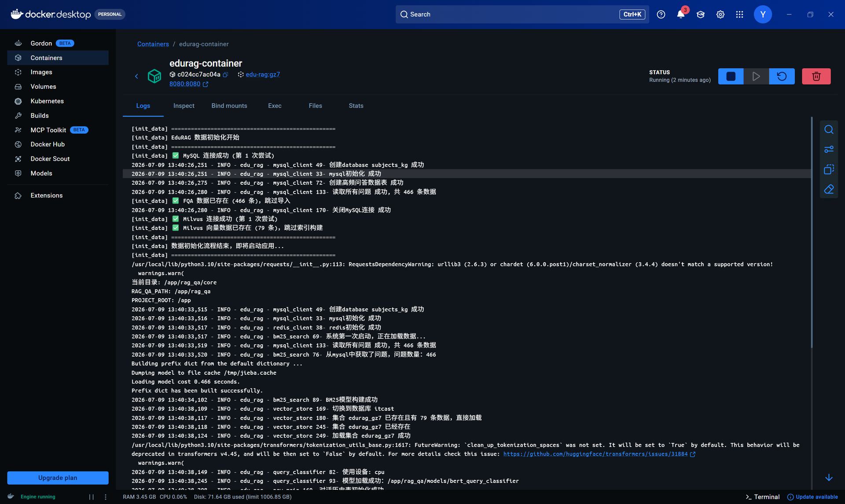Open the Terminal panel
Screen dimensions: 845x504
763,497
